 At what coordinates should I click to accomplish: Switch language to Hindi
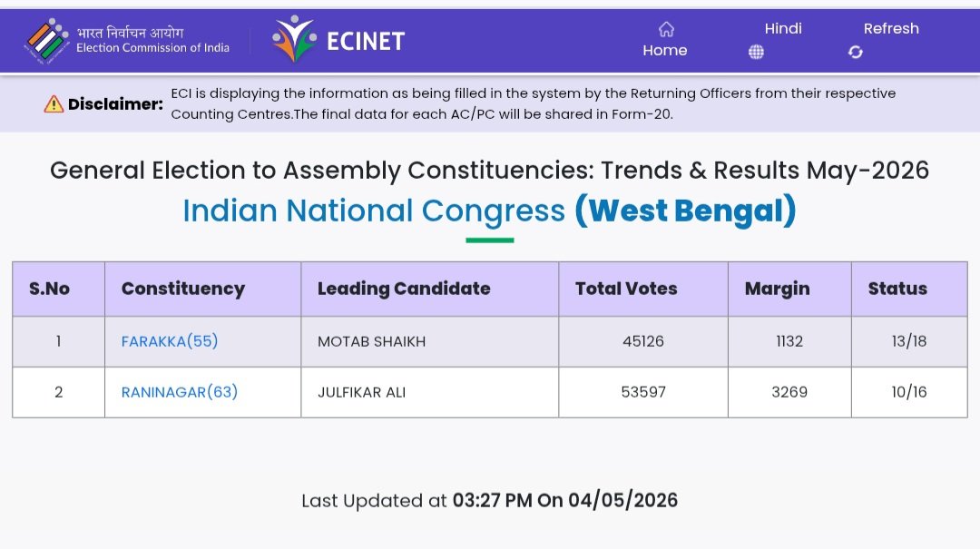pos(783,29)
